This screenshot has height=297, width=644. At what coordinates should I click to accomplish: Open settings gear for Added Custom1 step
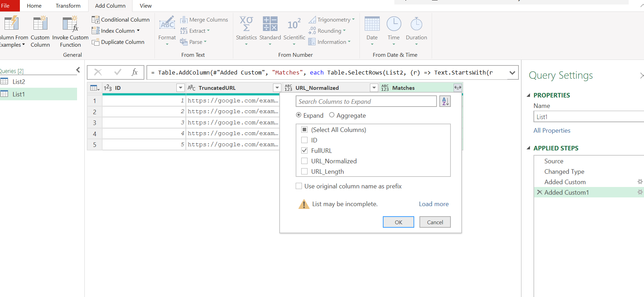click(x=640, y=192)
